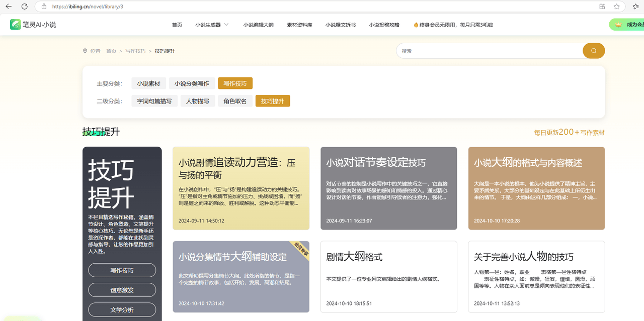Select the 字词句篇描写 sub category
644x321 pixels.
[154, 101]
